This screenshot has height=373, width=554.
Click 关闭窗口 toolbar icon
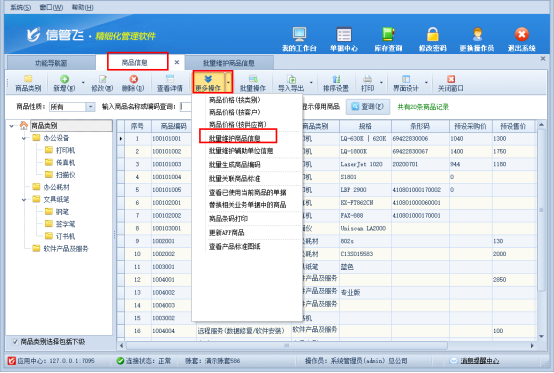pyautogui.click(x=450, y=83)
